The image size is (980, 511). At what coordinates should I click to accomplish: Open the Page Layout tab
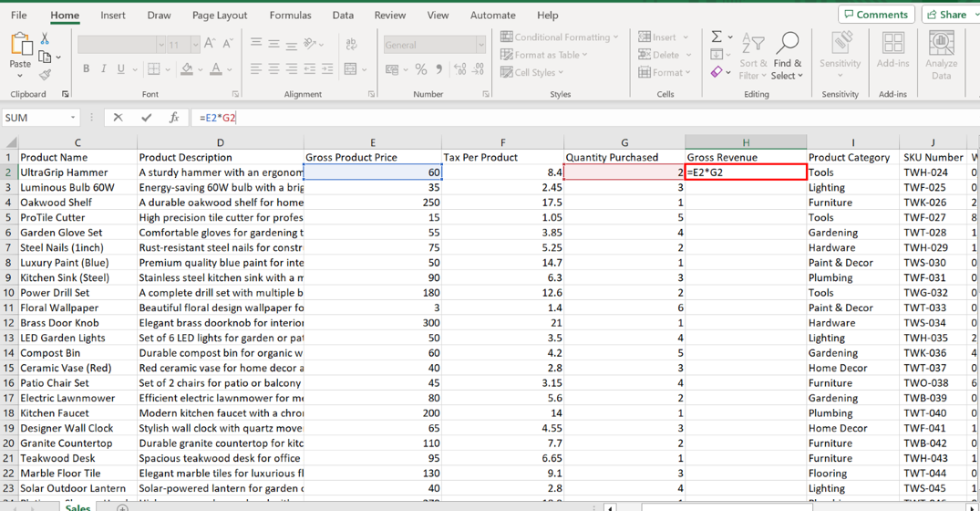pyautogui.click(x=220, y=16)
